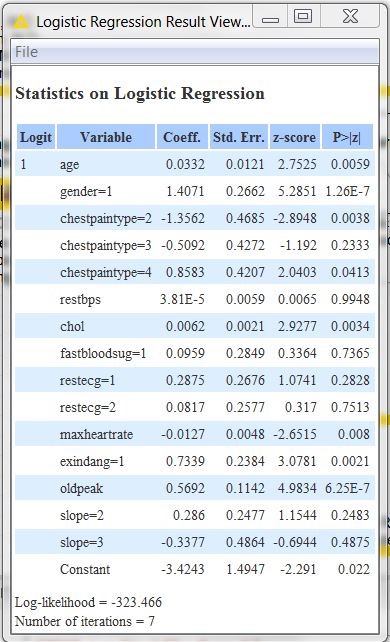Select the restecg=1 variable cell

pos(88,381)
